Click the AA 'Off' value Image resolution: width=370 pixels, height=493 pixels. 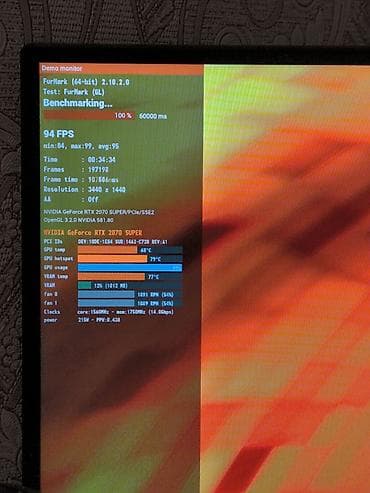pos(93,199)
